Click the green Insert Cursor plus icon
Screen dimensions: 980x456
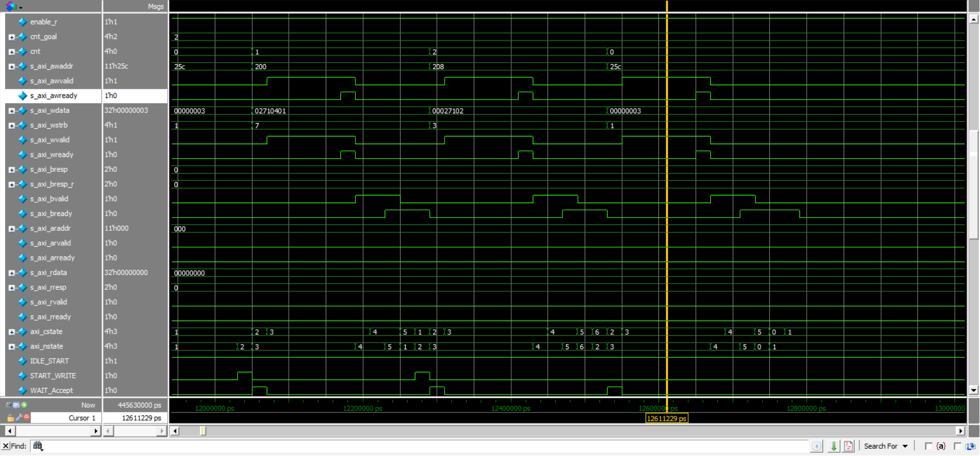click(24, 405)
